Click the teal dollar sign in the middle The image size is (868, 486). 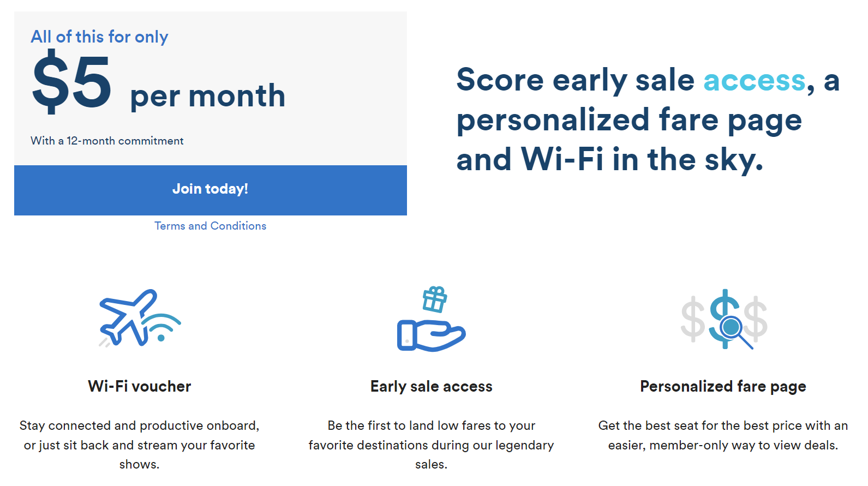[724, 319]
